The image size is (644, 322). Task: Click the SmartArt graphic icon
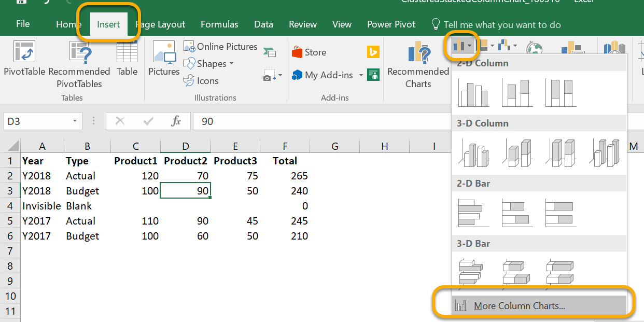pyautogui.click(x=270, y=52)
